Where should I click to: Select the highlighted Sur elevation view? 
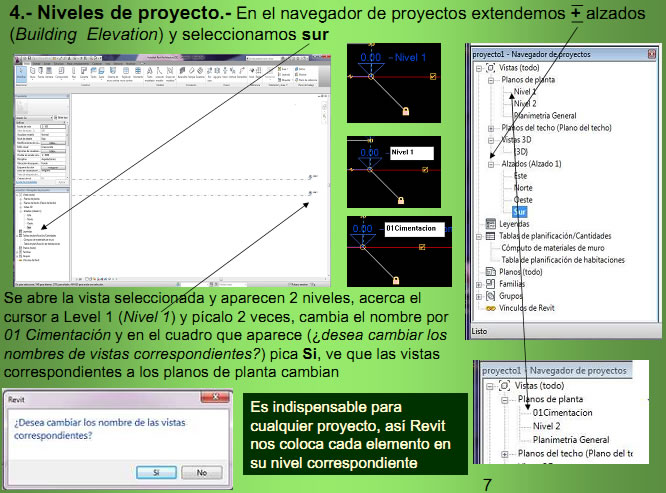coord(519,212)
